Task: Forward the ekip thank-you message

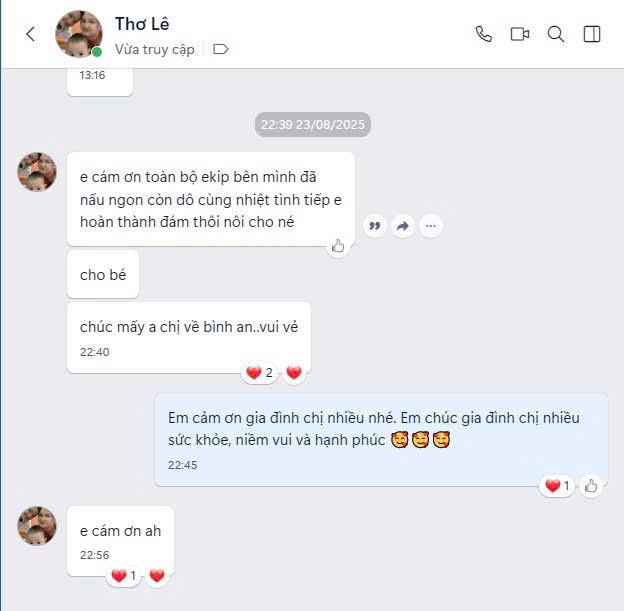Action: tap(403, 226)
